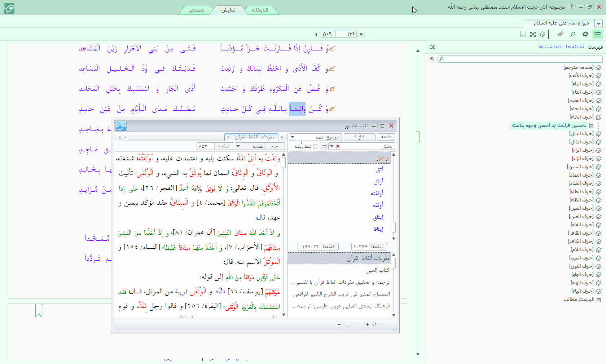Click the magnifier search icon in toolbar
Viewport: 606px width, 364px height.
[x=572, y=34]
